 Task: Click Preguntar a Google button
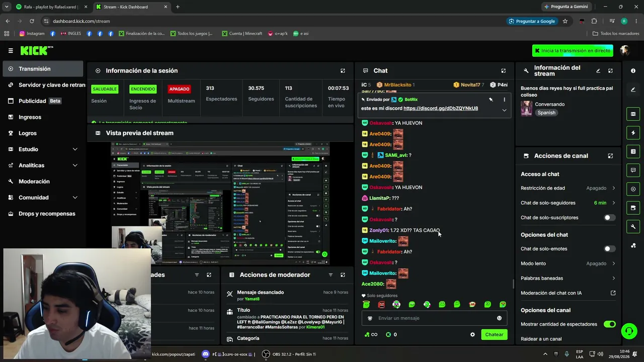click(532, 21)
